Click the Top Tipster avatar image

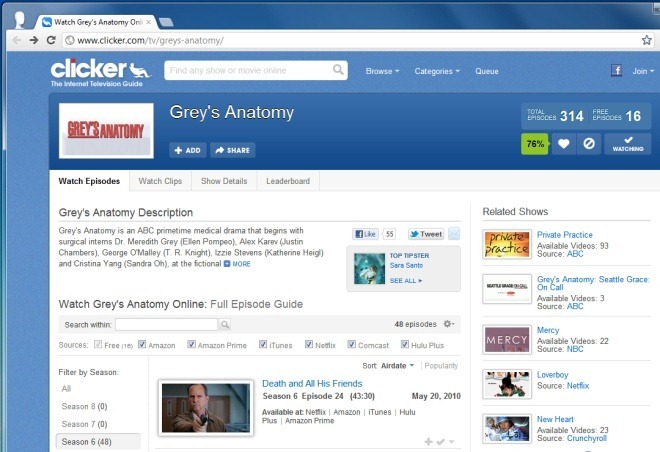pyautogui.click(x=369, y=269)
